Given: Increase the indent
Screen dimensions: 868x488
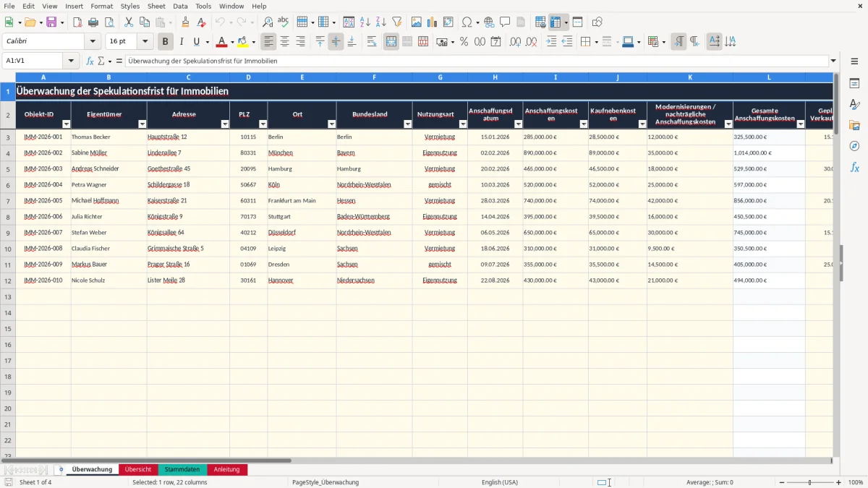Looking at the screenshot, I should click(x=551, y=42).
